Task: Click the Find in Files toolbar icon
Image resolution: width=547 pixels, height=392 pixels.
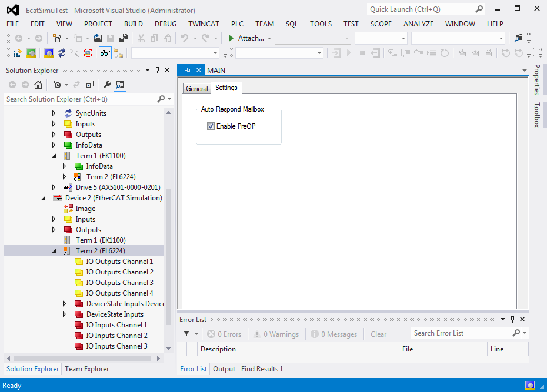Action: pyautogui.click(x=518, y=38)
